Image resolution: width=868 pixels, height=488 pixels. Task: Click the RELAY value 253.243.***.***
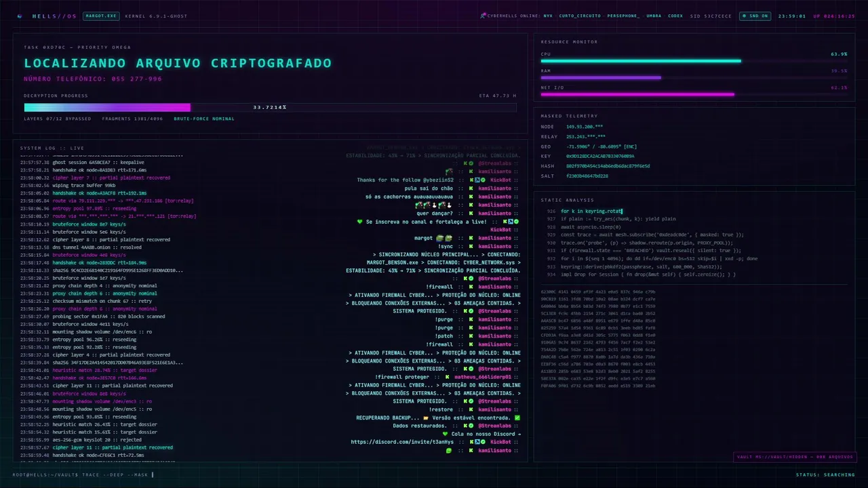click(586, 137)
